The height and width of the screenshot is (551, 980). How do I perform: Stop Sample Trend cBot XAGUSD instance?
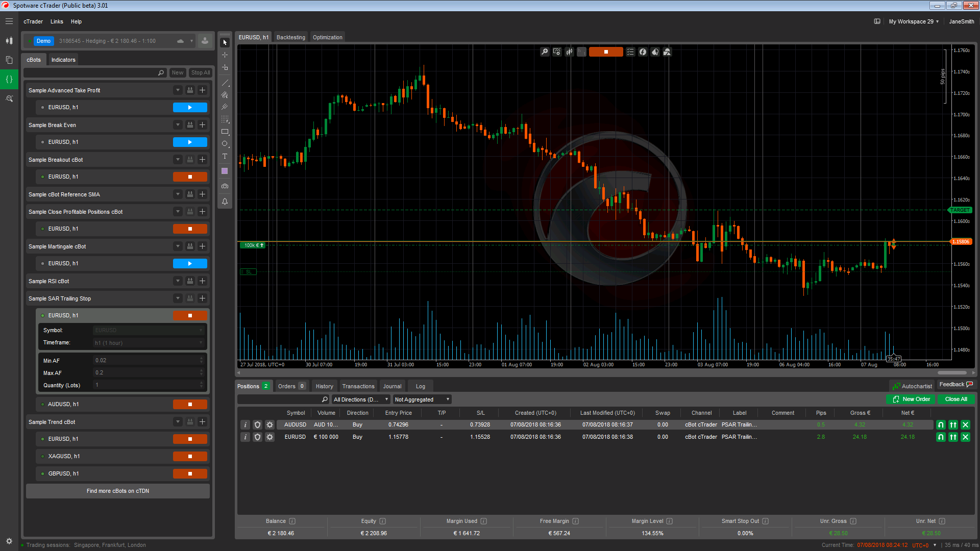pos(190,457)
